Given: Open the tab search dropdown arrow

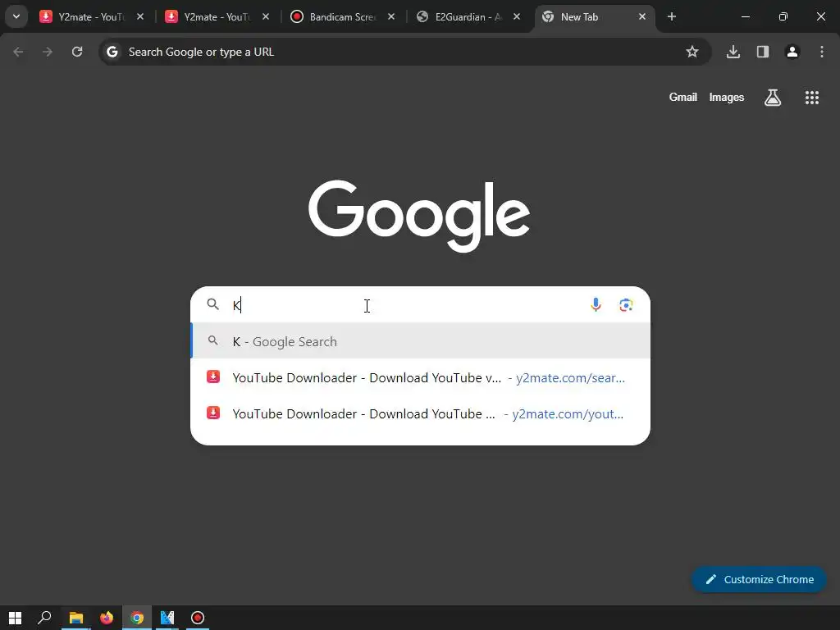Looking at the screenshot, I should point(16,16).
